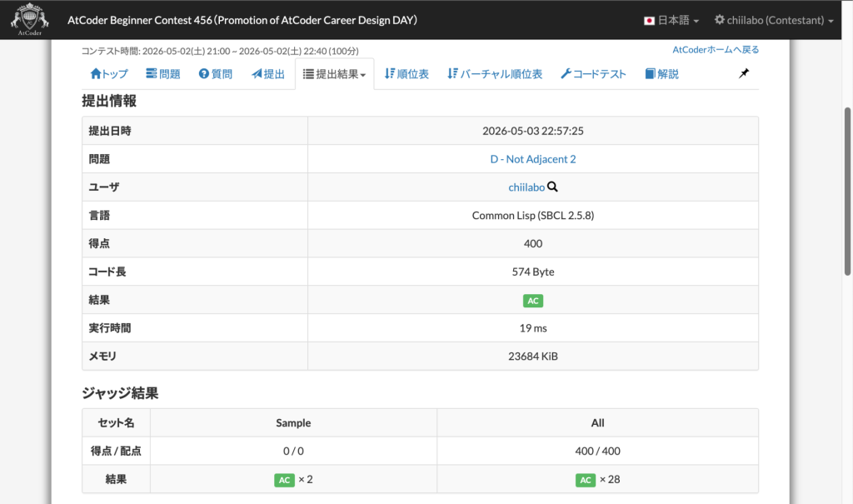The height and width of the screenshot is (504, 853).
Task: Open the 解説 tab
Action: click(662, 74)
